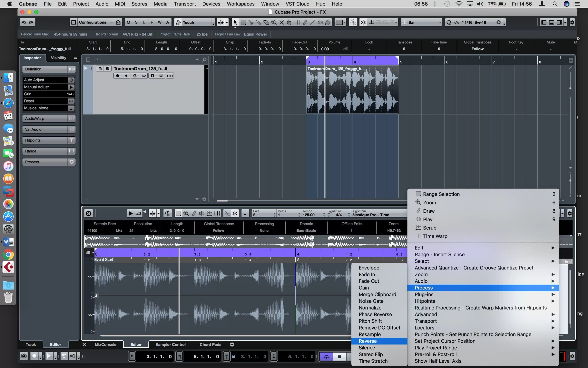Select the Comp hand tool
Viewport: 588px width, 368px height.
pos(289,22)
